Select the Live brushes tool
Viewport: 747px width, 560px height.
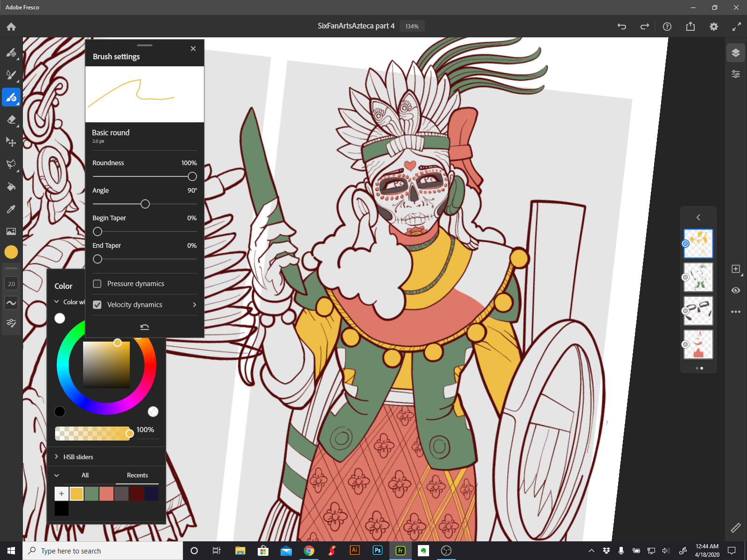[11, 75]
